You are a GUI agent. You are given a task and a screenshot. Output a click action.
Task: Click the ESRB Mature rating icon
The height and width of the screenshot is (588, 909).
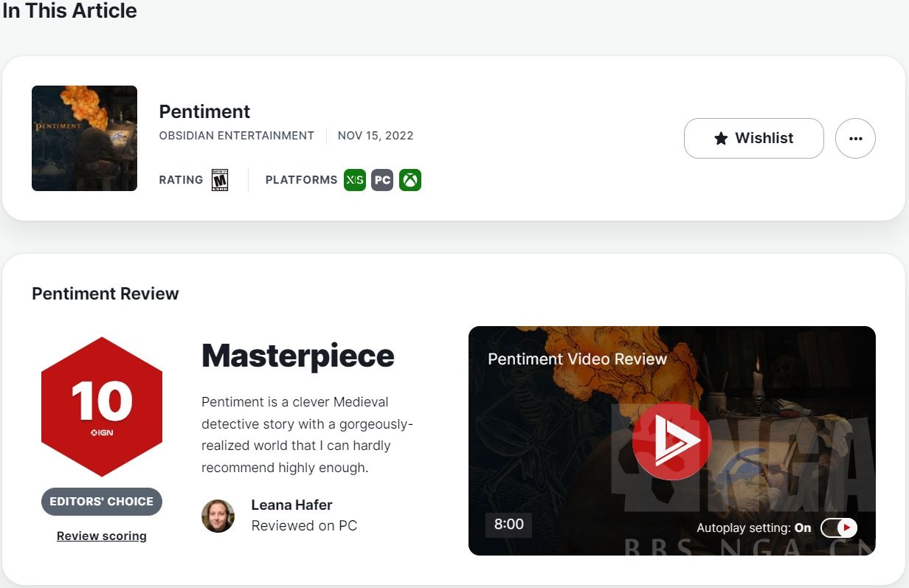point(220,180)
